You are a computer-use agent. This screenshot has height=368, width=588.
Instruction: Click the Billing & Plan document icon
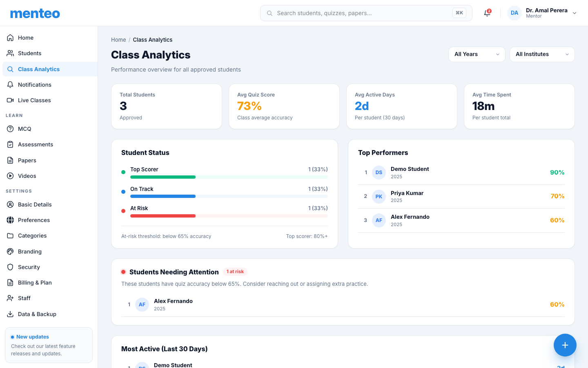click(10, 283)
